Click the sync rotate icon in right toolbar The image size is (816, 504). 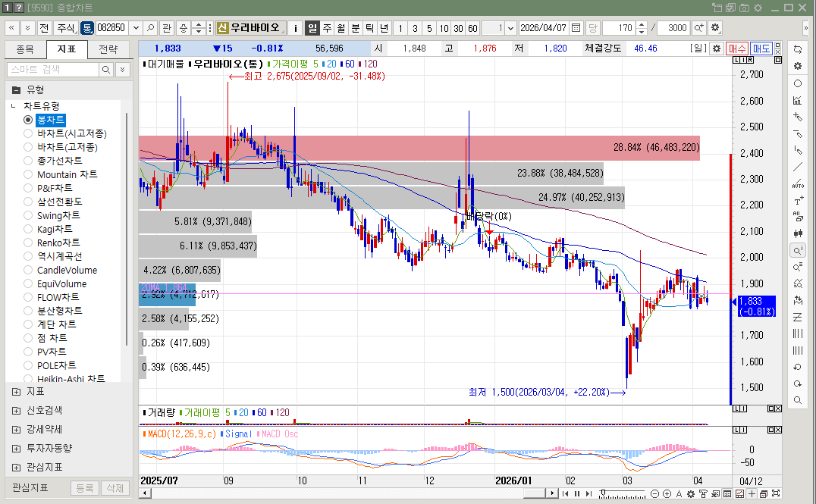click(797, 49)
